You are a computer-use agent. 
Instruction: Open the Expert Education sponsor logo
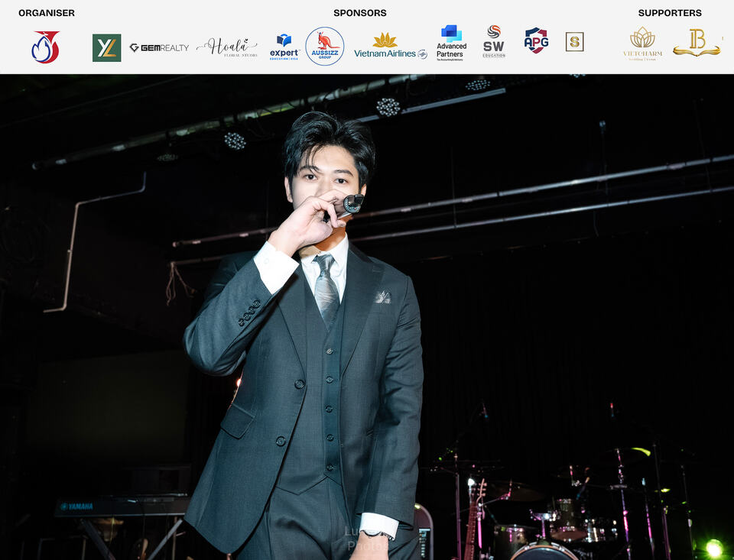tap(284, 47)
